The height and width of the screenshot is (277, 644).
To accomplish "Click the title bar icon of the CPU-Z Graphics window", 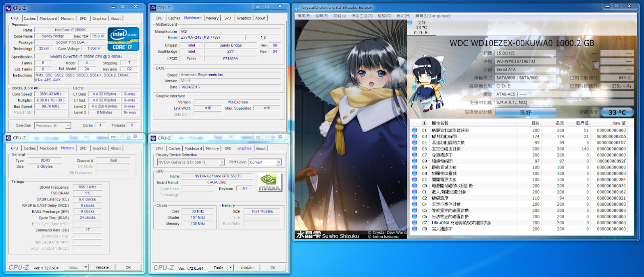I will pos(153,138).
